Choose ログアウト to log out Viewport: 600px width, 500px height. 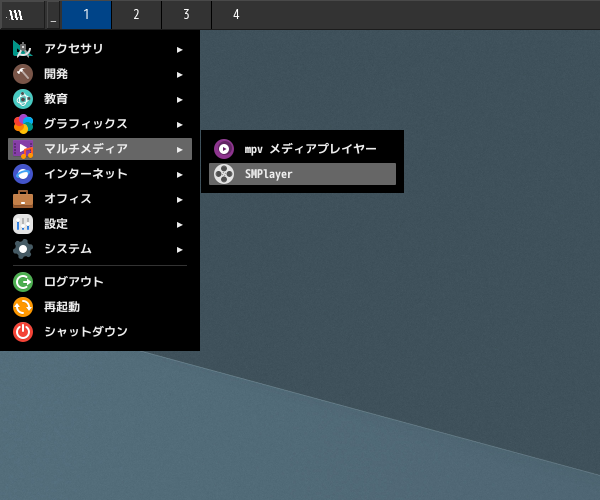point(100,282)
